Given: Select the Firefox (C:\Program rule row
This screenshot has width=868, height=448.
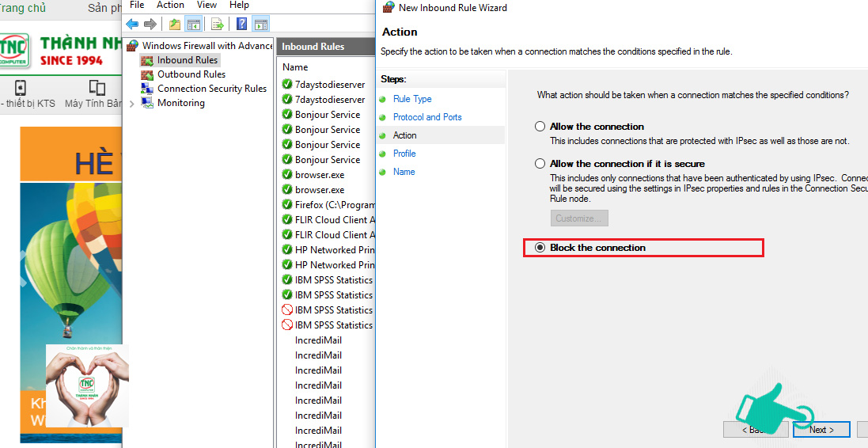Looking at the screenshot, I should 328,205.
